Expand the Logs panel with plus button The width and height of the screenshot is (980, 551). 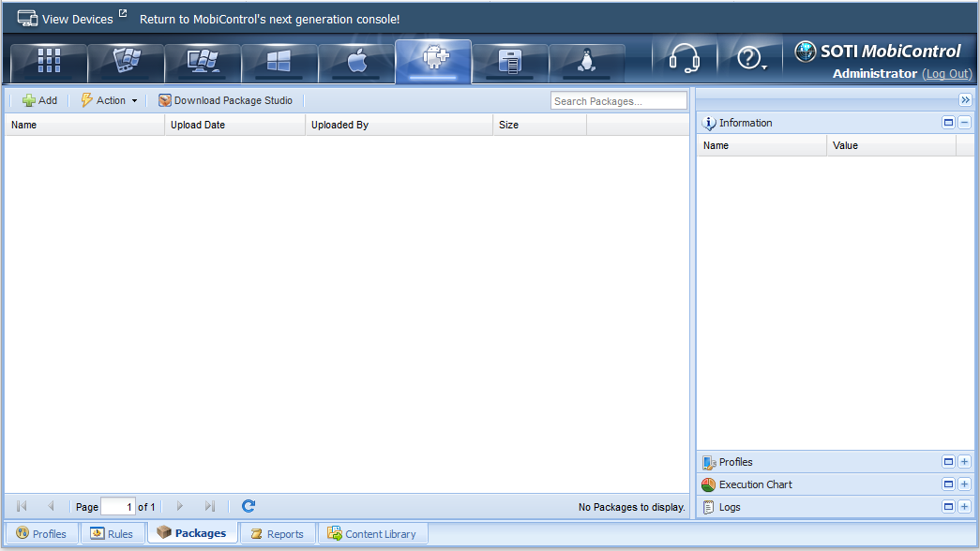(x=964, y=507)
